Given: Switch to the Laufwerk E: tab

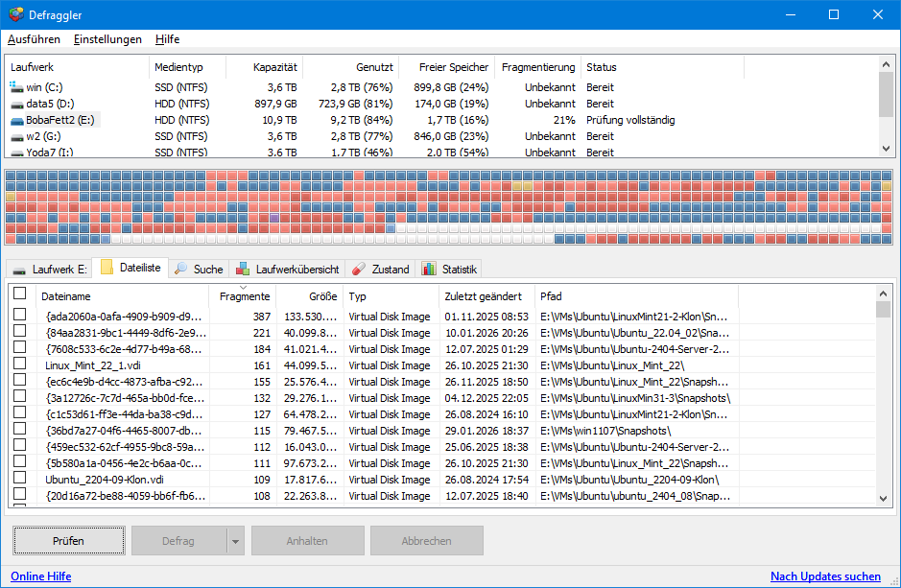Looking at the screenshot, I should 49,269.
